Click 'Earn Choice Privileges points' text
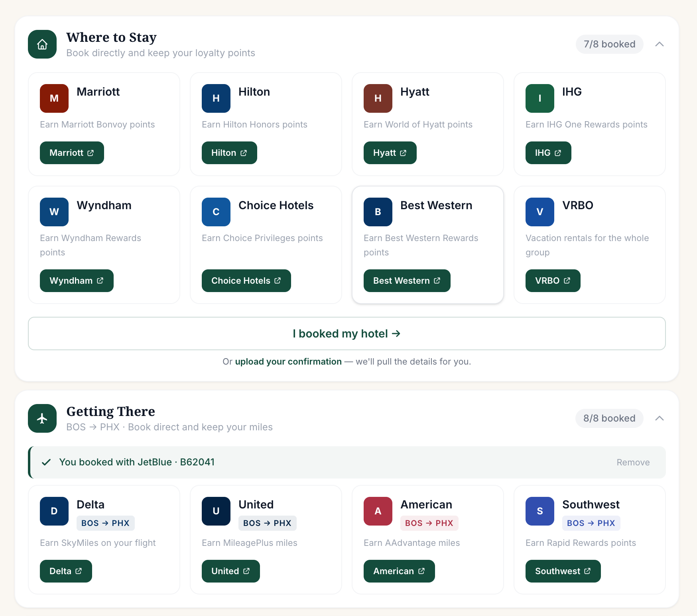This screenshot has height=616, width=697. click(262, 238)
